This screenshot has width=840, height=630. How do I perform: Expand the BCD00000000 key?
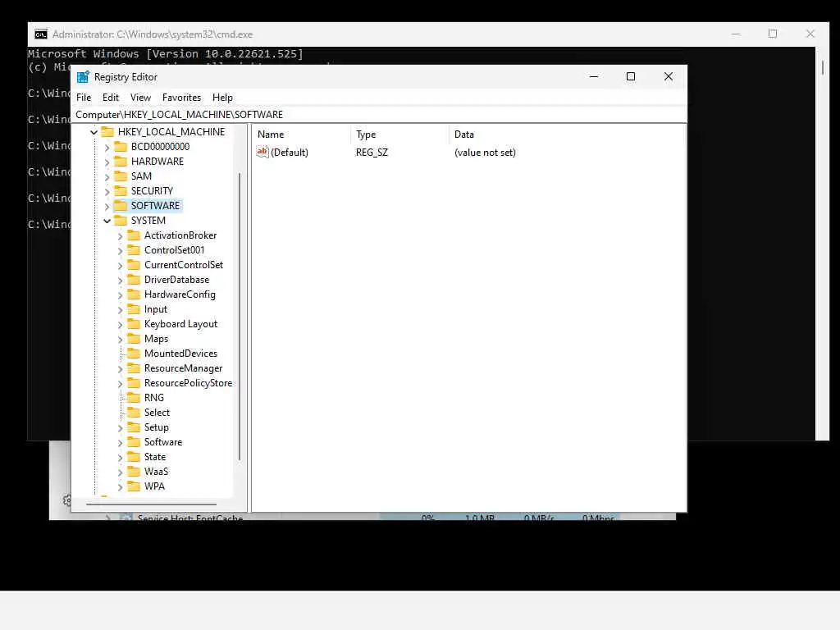coord(107,147)
